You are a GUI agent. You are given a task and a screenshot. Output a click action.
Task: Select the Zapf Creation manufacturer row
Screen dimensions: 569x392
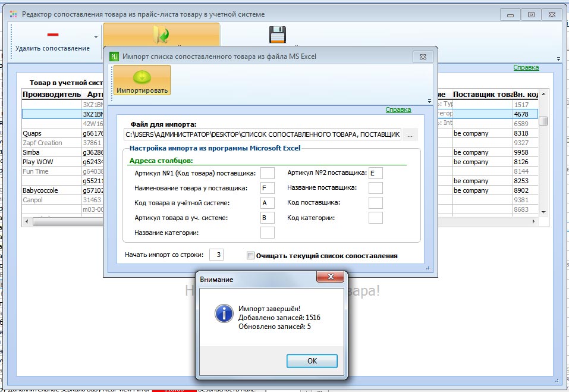[x=52, y=143]
